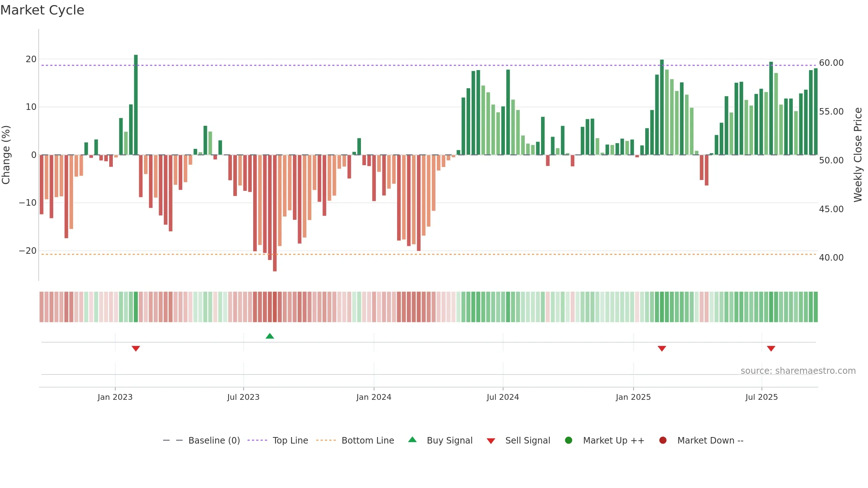Toggle the Bottom Line legend entry
The image size is (868, 488).
[355, 440]
